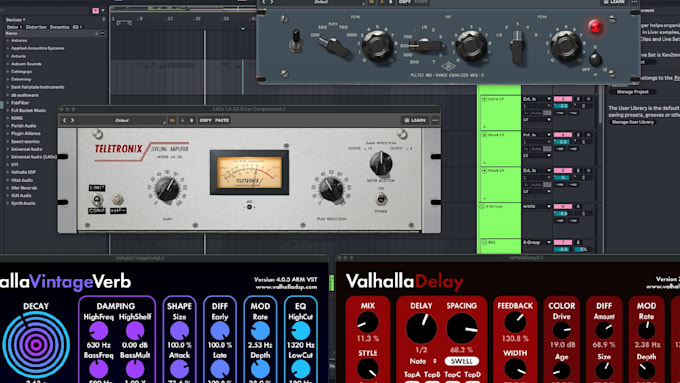Viewport: 680px width, 383px height.
Task: Expand the FabFilter folder
Action: click(x=7, y=103)
